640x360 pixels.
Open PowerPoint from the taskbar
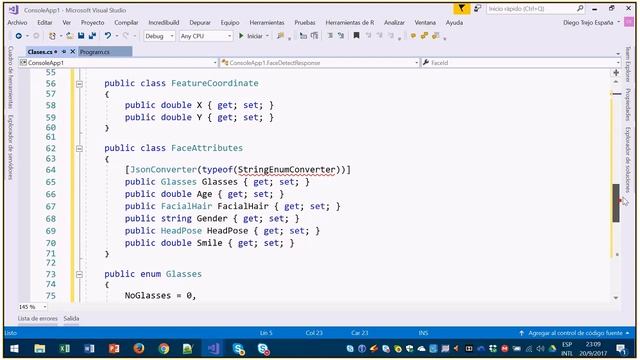point(114,349)
